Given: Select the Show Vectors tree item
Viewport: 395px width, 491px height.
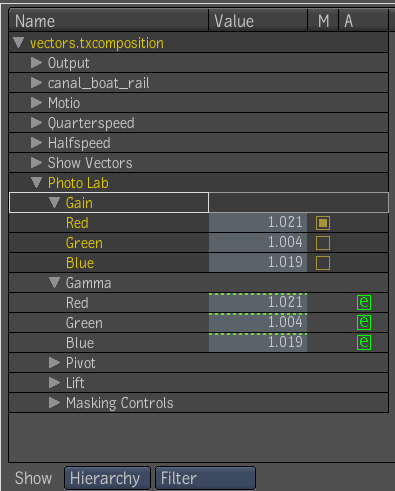Looking at the screenshot, I should click(90, 163).
